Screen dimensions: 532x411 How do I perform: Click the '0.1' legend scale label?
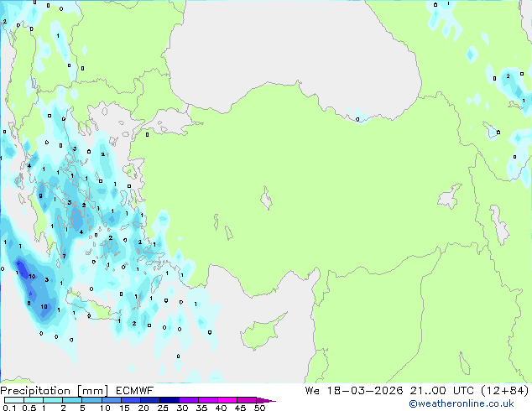point(9,408)
